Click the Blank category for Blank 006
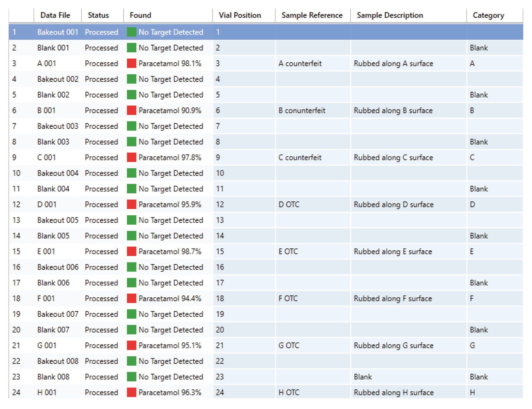532x409 pixels. (479, 283)
